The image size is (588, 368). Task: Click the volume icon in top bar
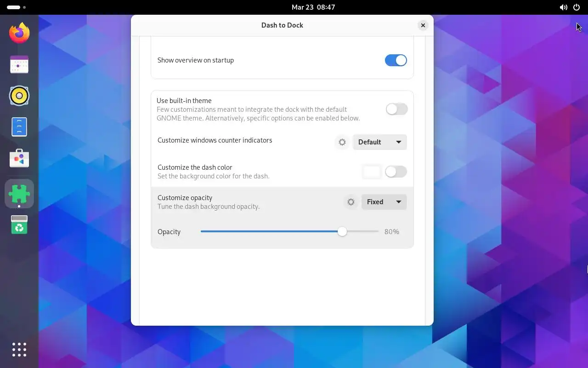[563, 7]
